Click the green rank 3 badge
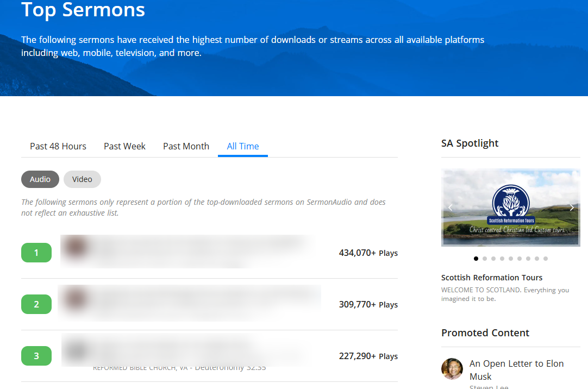 pos(36,356)
